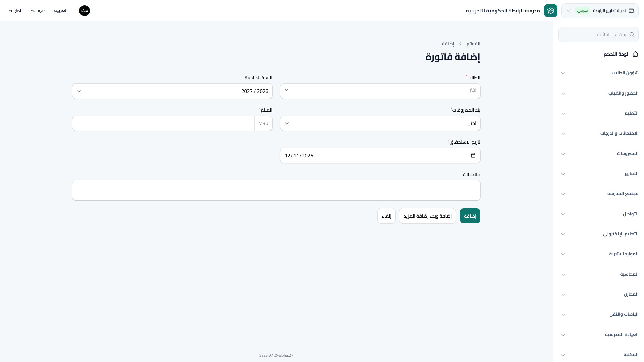Switch language to Français
The image size is (644, 362).
pos(38,11)
